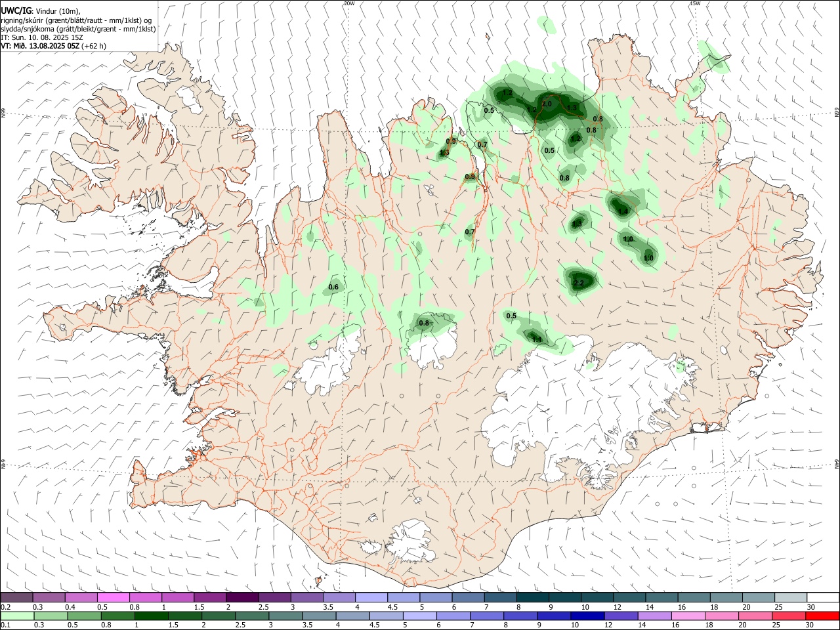Click the '0.2' label in the snow legend
The width and height of the screenshot is (840, 630).
point(5,607)
